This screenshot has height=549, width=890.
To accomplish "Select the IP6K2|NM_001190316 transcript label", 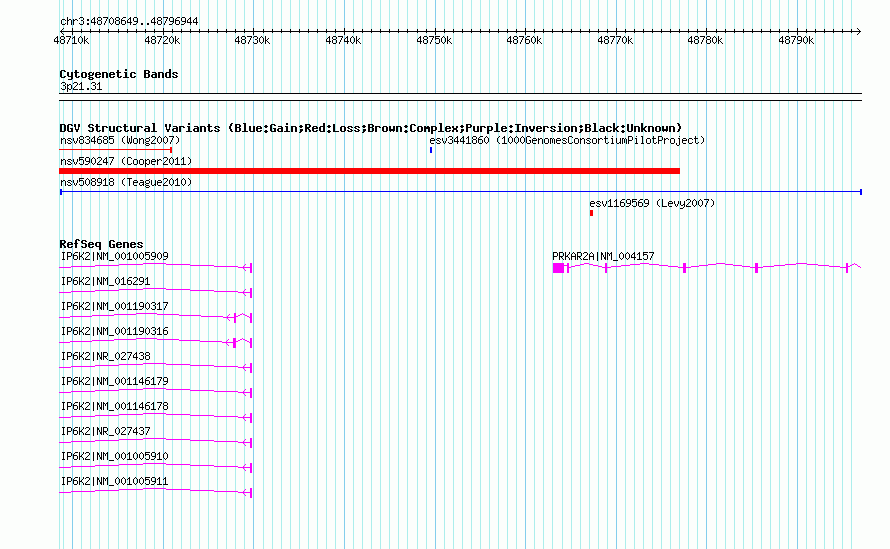I will (115, 332).
